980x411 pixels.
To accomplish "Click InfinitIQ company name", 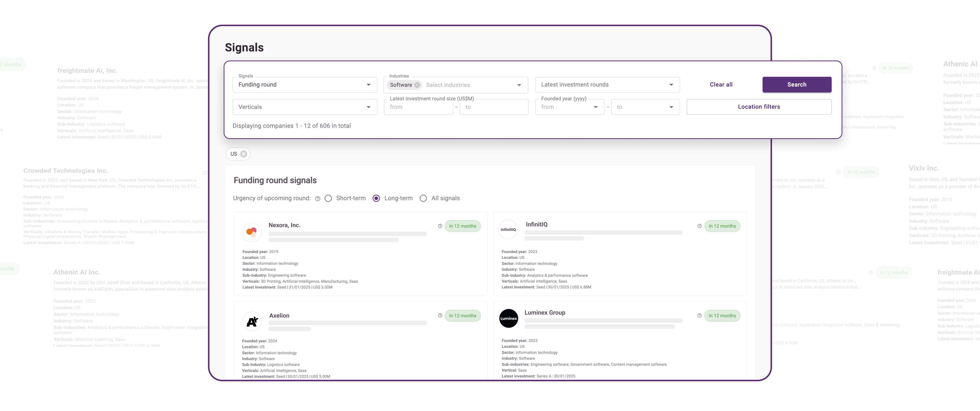I will pos(536,224).
